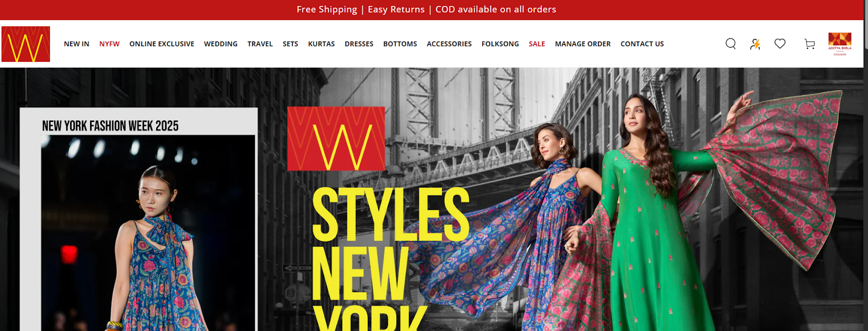Open the user account icon
The width and height of the screenshot is (868, 331).
tap(755, 44)
